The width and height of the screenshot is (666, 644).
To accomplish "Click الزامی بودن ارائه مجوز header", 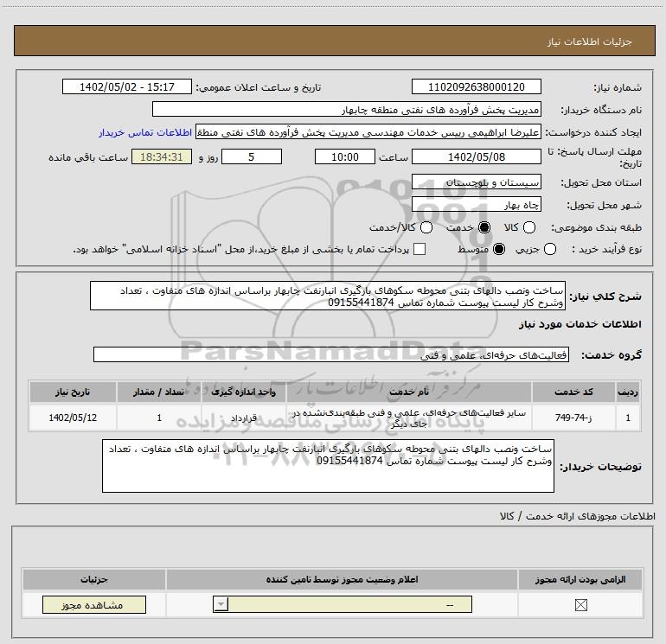I will tap(580, 579).
